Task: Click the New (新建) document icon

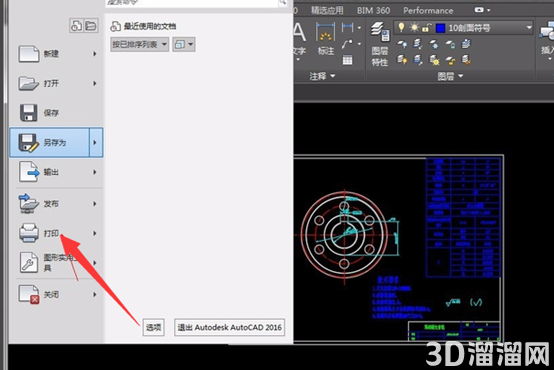Action: [29, 54]
